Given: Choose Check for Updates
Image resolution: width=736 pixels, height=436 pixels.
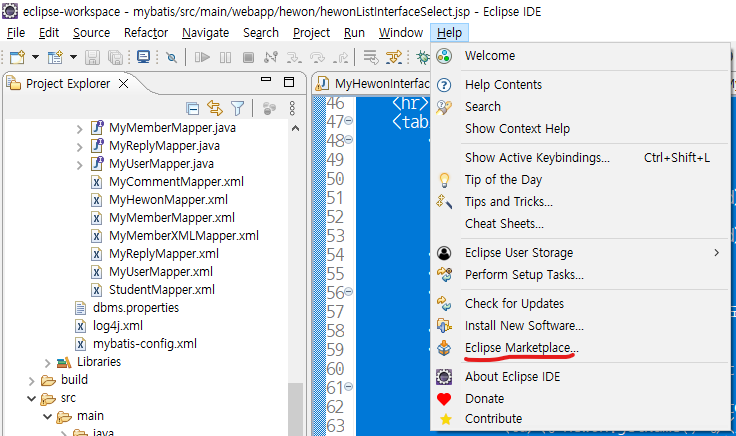Looking at the screenshot, I should click(x=580, y=304).
